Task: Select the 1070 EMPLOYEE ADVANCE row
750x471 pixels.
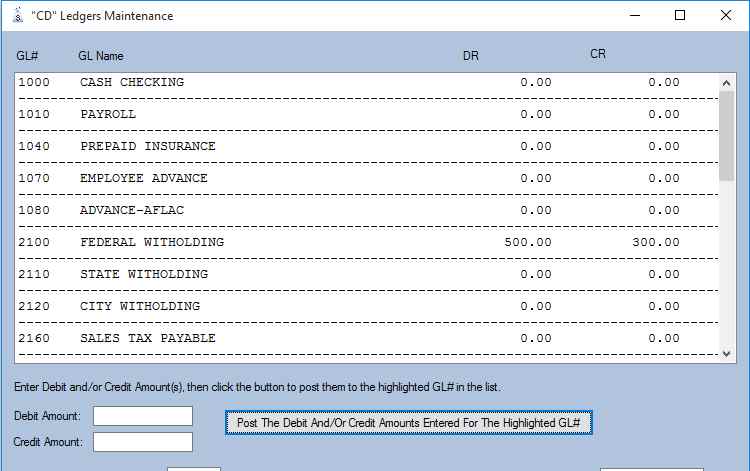Action: [367, 178]
